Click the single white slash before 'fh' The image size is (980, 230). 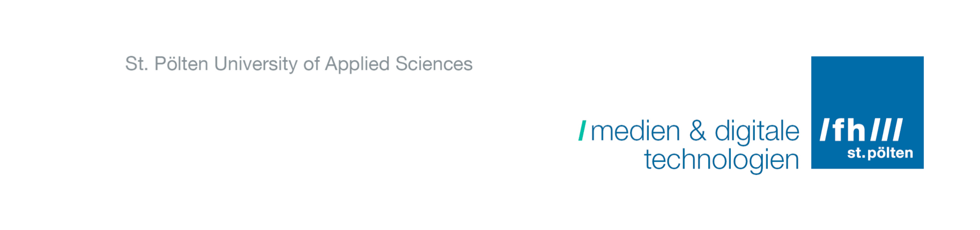(825, 130)
